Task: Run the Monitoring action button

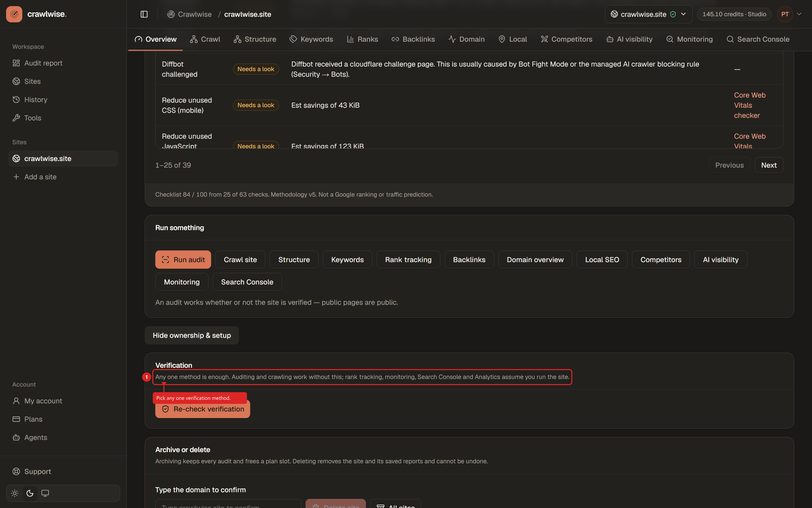Action: tap(181, 282)
